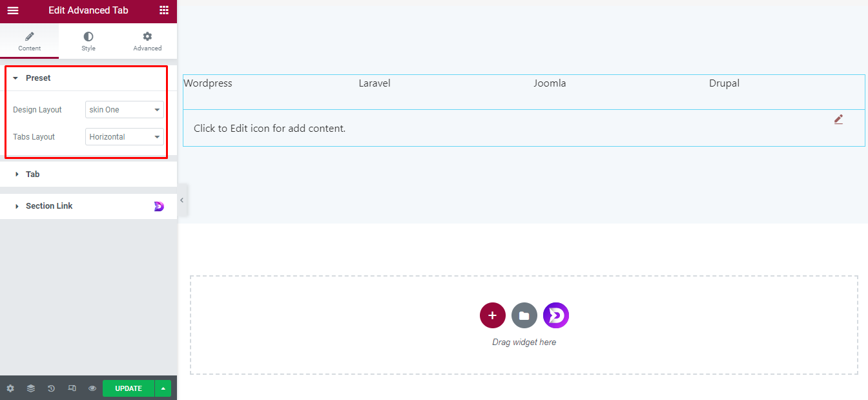Open the Design Layout dropdown
The height and width of the screenshot is (400, 868).
(125, 110)
